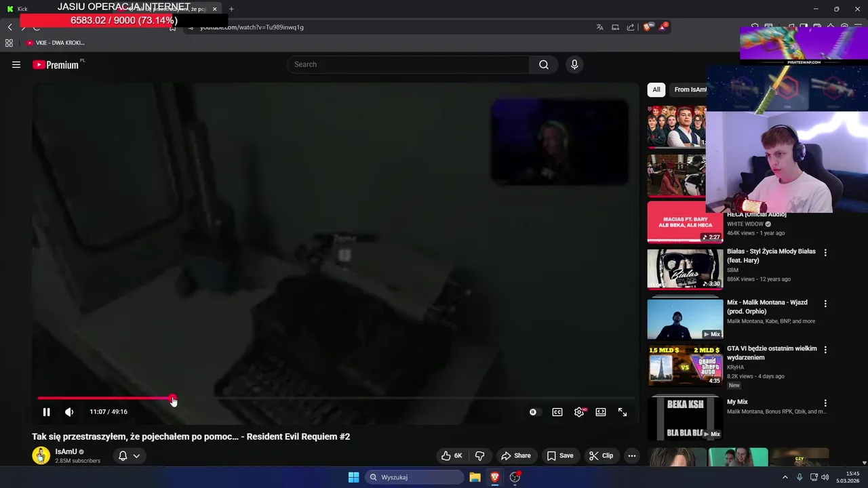
Task: Dislike the video with thumbs down
Action: (x=479, y=455)
